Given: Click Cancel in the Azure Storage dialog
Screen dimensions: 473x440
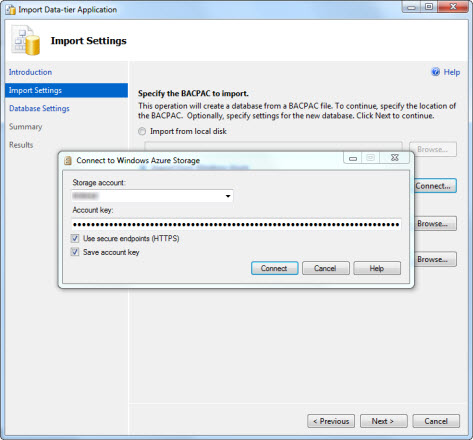Looking at the screenshot, I should pyautogui.click(x=326, y=268).
